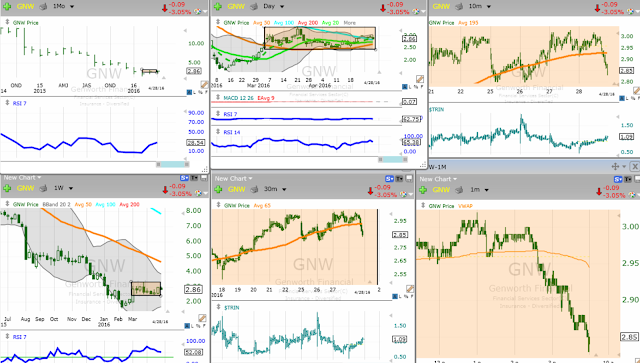Click the move-window cross arrows icon
Image resolution: width=640 pixels, height=363 pixels.
pyautogui.click(x=615, y=166)
